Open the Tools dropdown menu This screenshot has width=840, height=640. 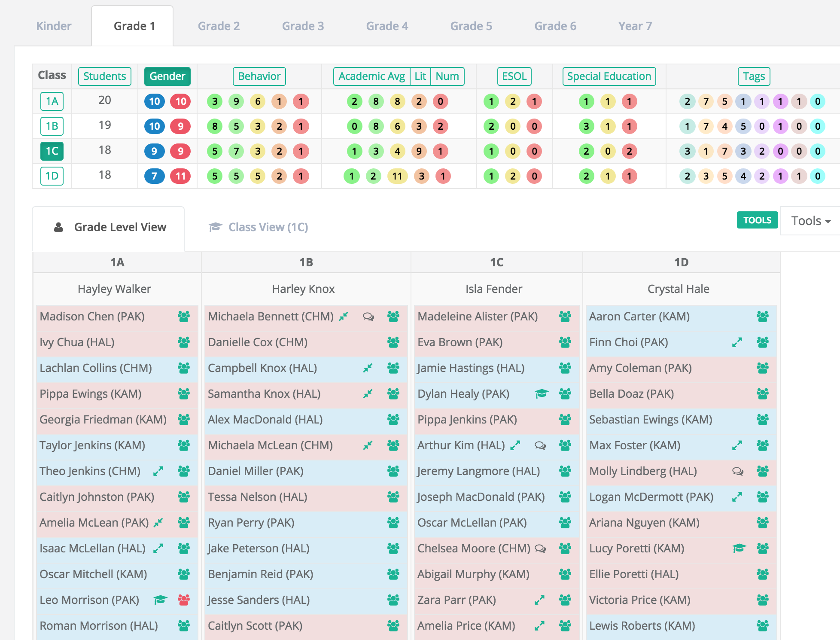click(810, 221)
